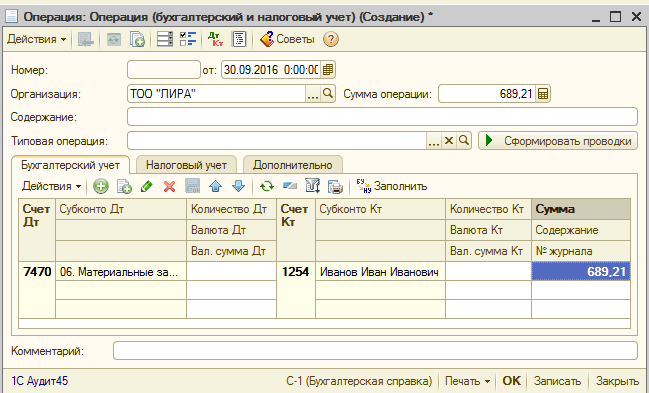Open the table Действия menu
Image resolution: width=649 pixels, height=393 pixels.
[52, 186]
